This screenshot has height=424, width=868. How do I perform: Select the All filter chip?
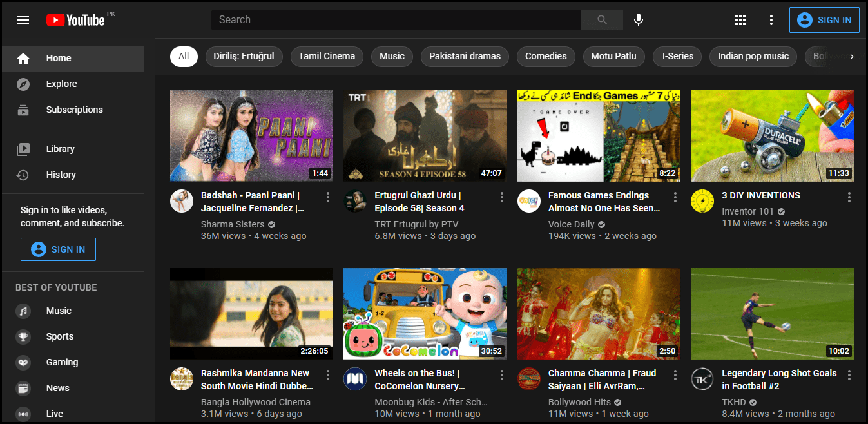pos(184,56)
